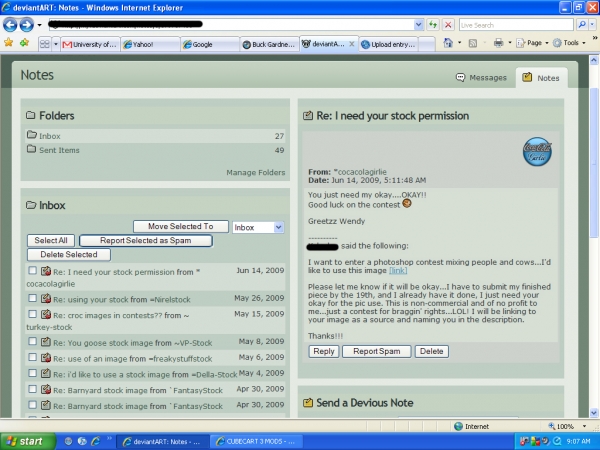Open the Quick Tabs grid icon
Image resolution: width=600 pixels, height=450 pixels.
[45, 44]
